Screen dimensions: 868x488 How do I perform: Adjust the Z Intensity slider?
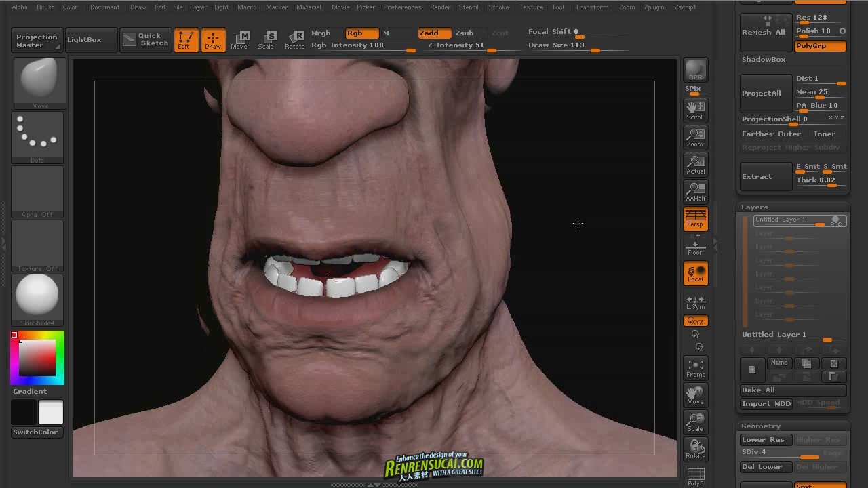pyautogui.click(x=473, y=46)
